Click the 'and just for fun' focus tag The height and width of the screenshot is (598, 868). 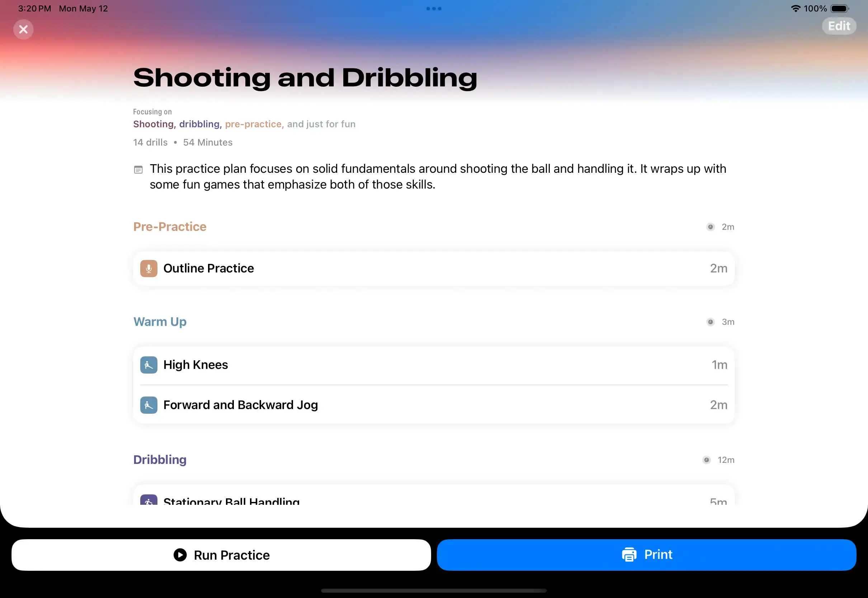[x=321, y=124]
